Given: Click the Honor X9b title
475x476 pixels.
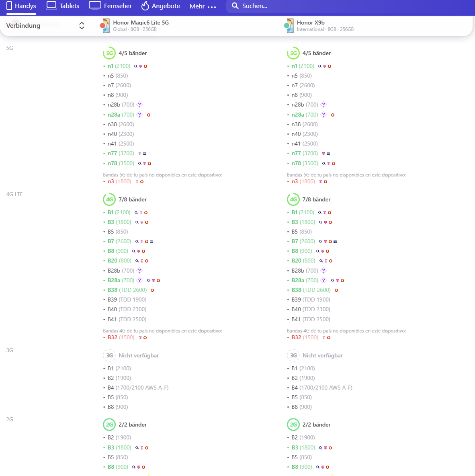Looking at the screenshot, I should [x=311, y=23].
